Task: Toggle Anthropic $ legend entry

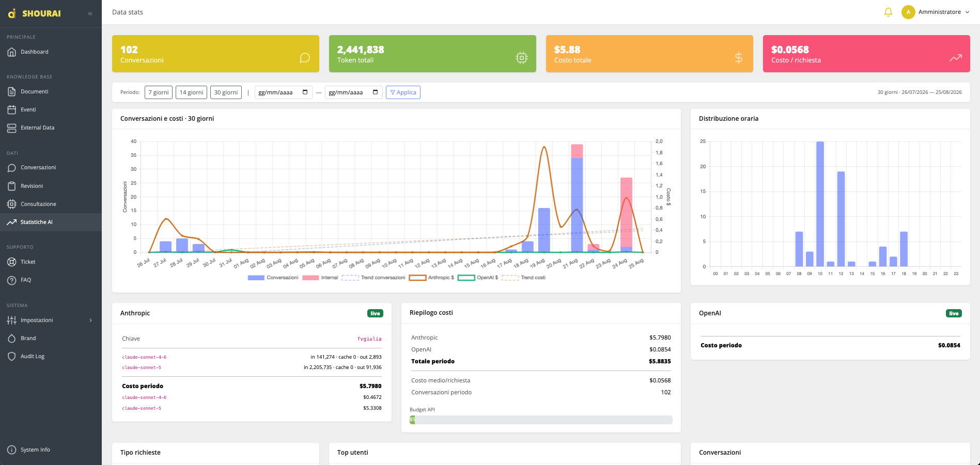Action: click(432, 278)
